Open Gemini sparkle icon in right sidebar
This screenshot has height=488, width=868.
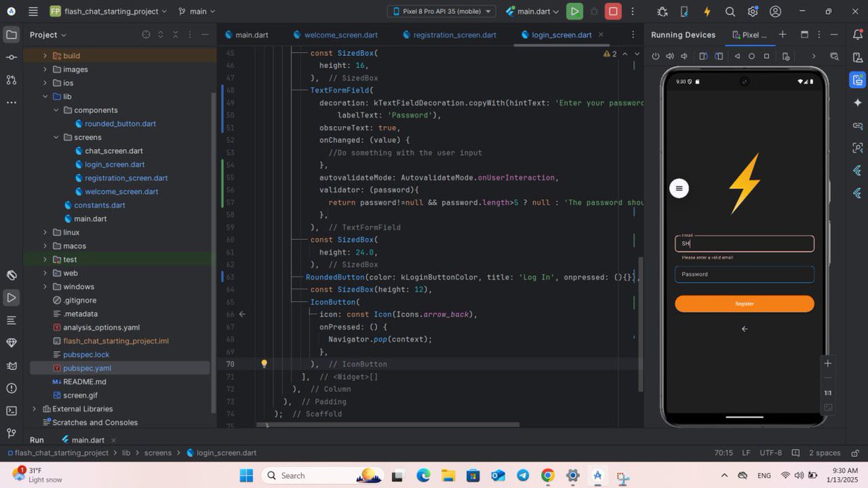click(857, 103)
